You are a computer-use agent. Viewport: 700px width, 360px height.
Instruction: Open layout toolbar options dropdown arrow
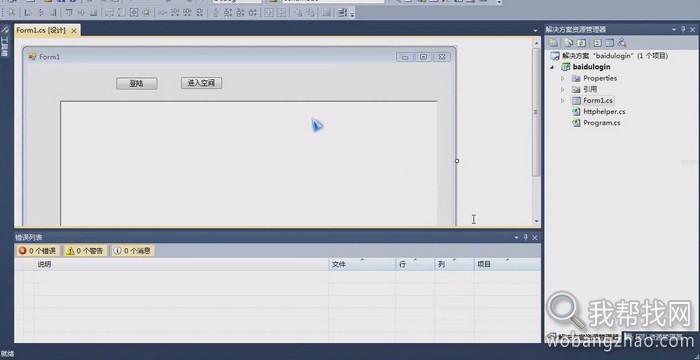point(352,15)
